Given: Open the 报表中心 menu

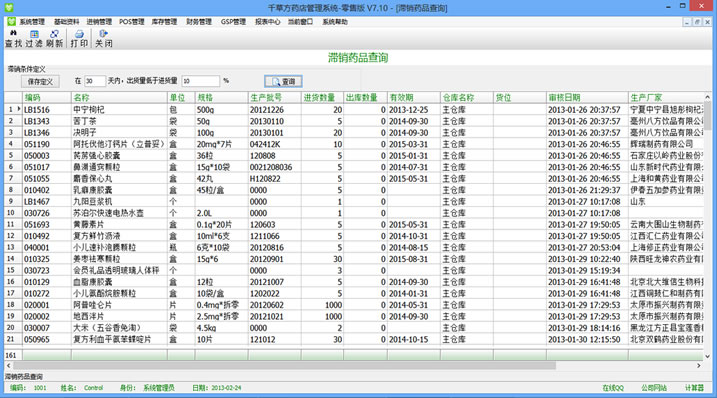Looking at the screenshot, I should coord(268,22).
